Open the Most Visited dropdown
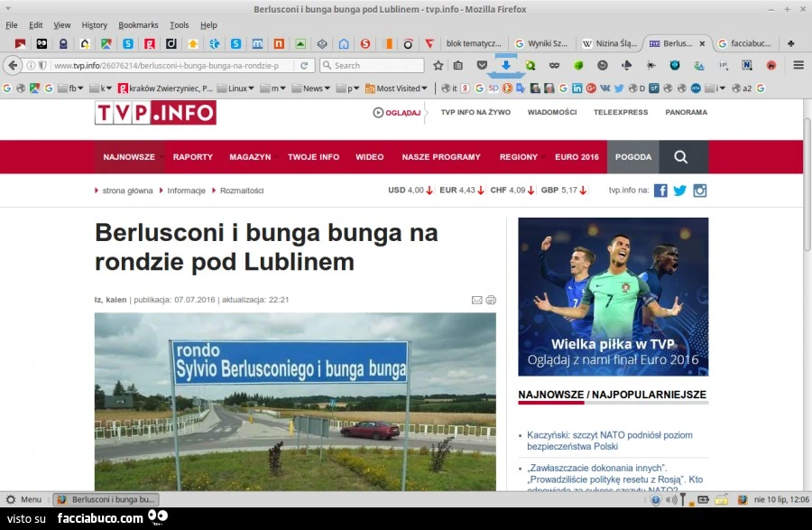 397,88
